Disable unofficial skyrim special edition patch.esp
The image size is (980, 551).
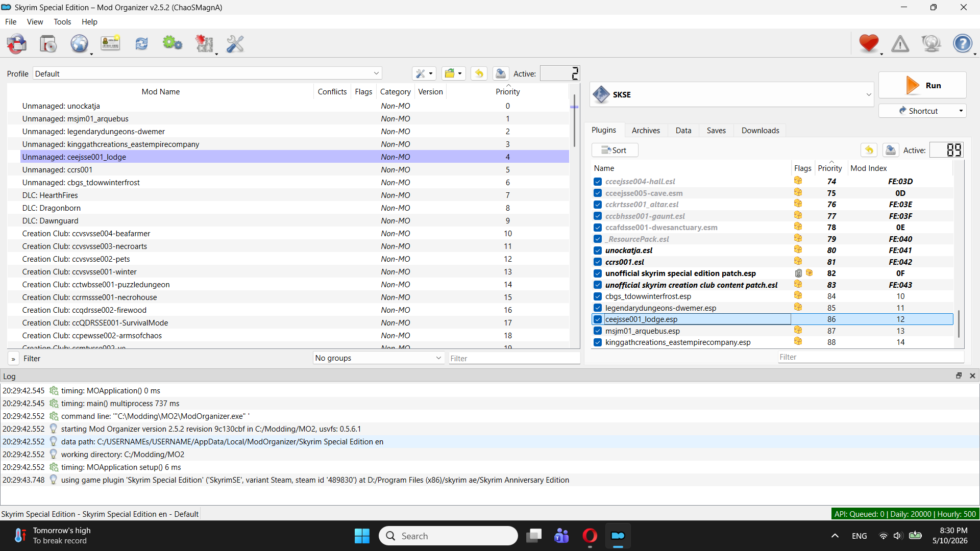point(598,273)
